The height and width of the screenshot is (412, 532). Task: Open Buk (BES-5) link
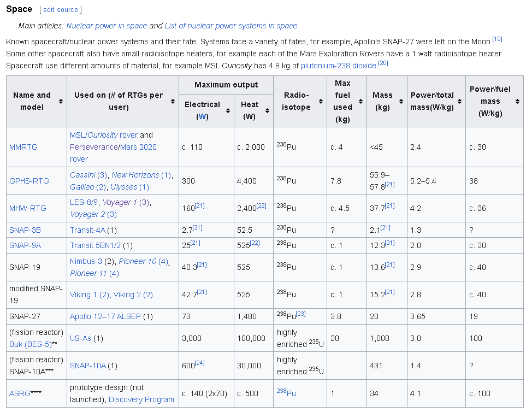(x=31, y=344)
